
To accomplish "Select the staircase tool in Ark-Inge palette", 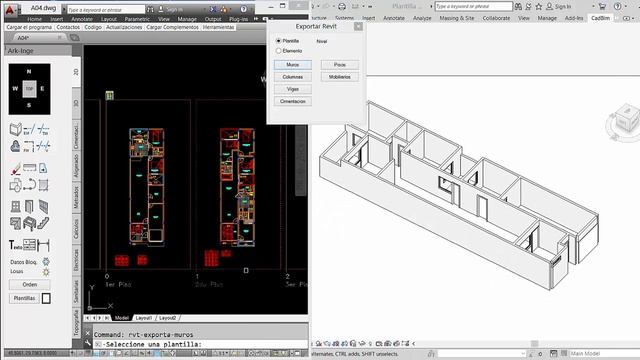I will tap(43, 223).
